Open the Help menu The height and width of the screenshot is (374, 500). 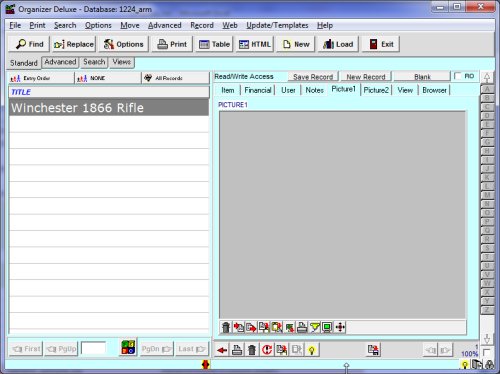pos(325,25)
